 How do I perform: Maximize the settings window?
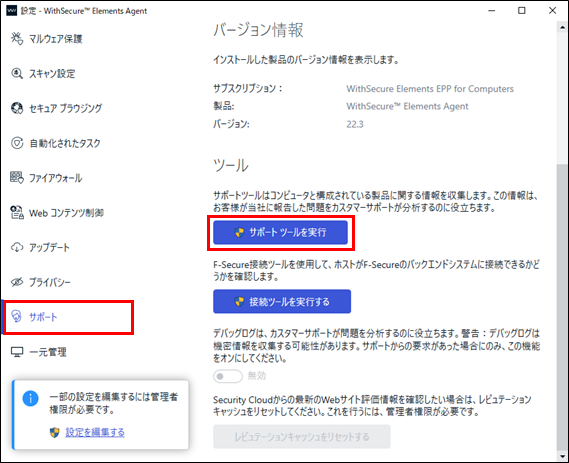(521, 11)
